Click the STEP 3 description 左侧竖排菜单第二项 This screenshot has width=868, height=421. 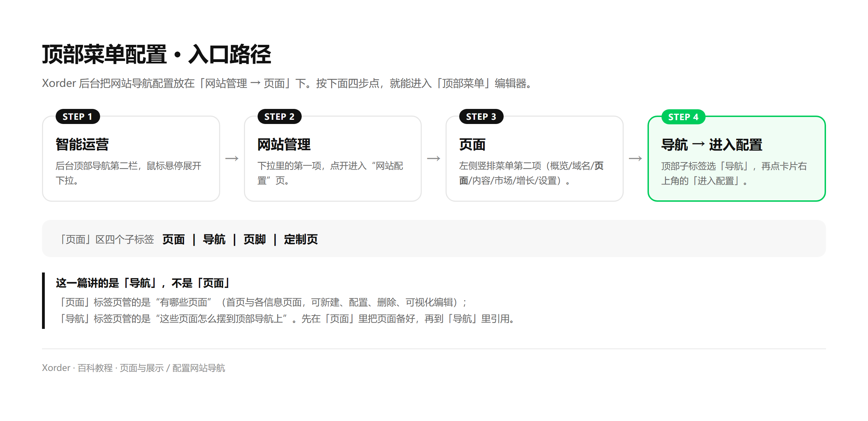click(531, 173)
